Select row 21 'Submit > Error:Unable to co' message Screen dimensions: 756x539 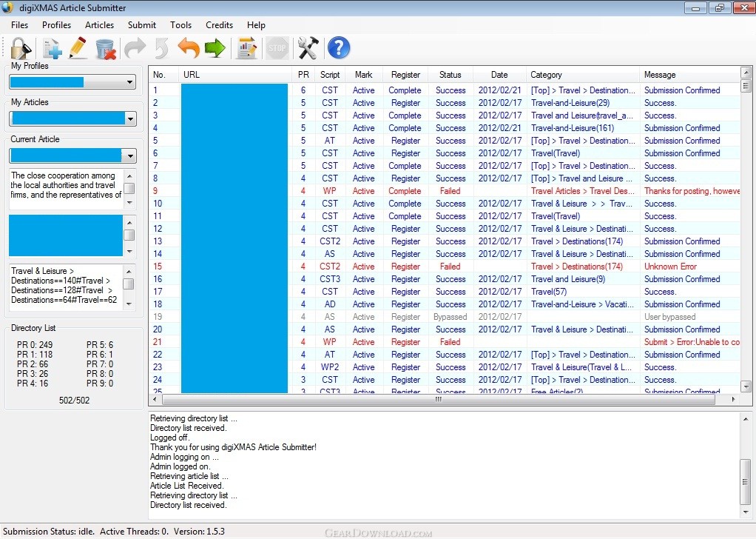tap(692, 342)
